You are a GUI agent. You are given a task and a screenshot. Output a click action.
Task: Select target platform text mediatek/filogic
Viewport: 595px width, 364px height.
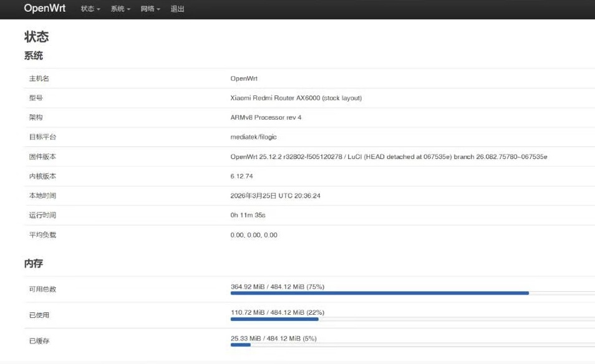click(x=253, y=137)
